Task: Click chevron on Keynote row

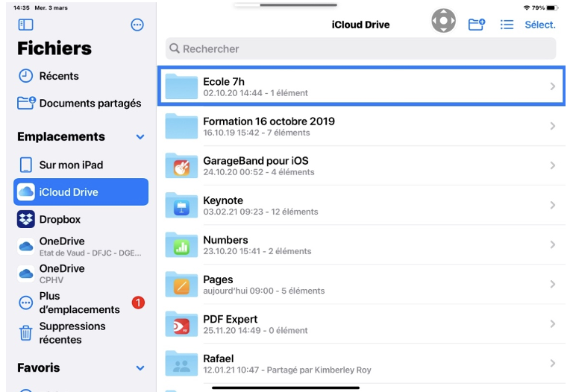Action: pos(553,205)
